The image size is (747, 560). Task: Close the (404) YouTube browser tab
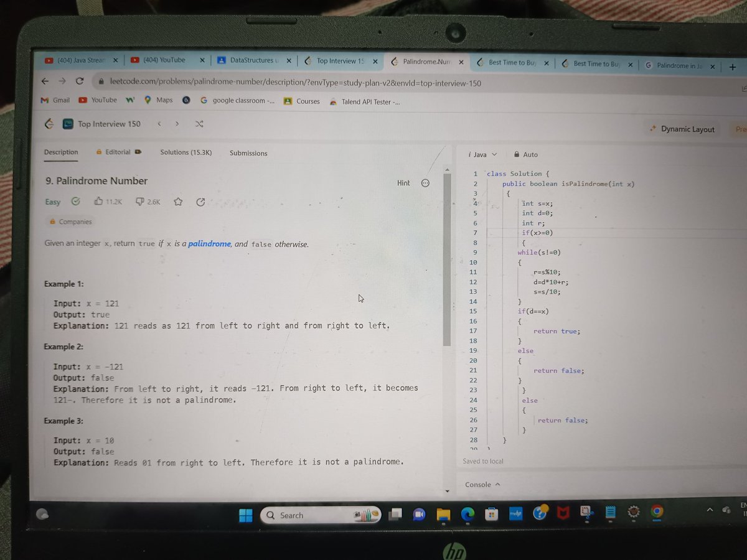click(x=202, y=60)
